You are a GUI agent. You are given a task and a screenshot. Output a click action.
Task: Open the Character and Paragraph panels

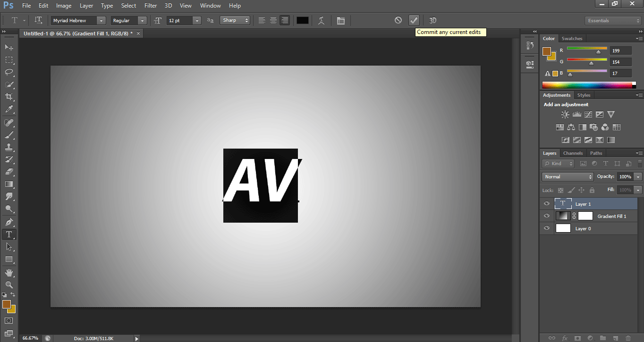341,20
